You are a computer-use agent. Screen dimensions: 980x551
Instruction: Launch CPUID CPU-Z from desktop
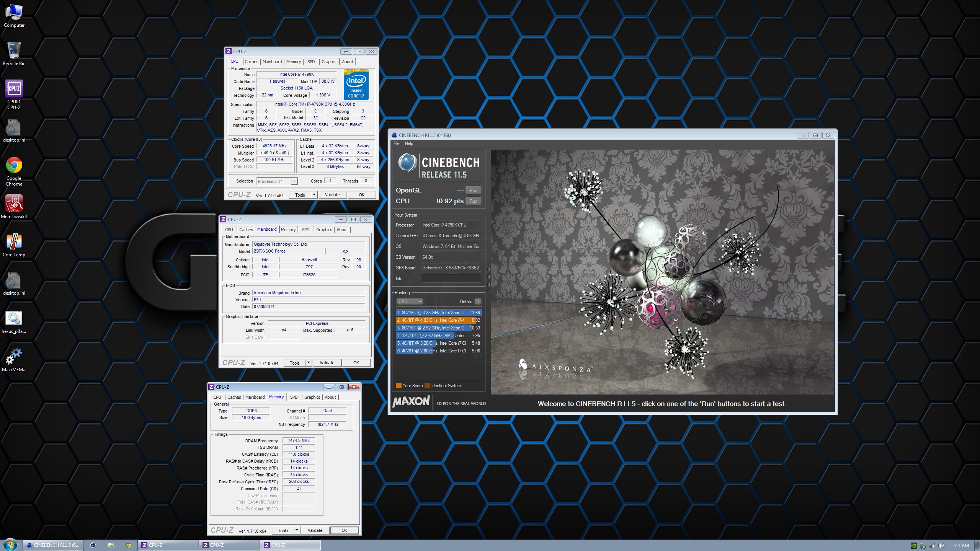[14, 94]
